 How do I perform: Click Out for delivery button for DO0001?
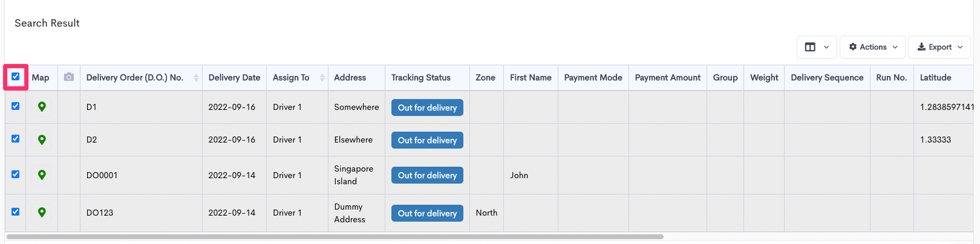427,175
